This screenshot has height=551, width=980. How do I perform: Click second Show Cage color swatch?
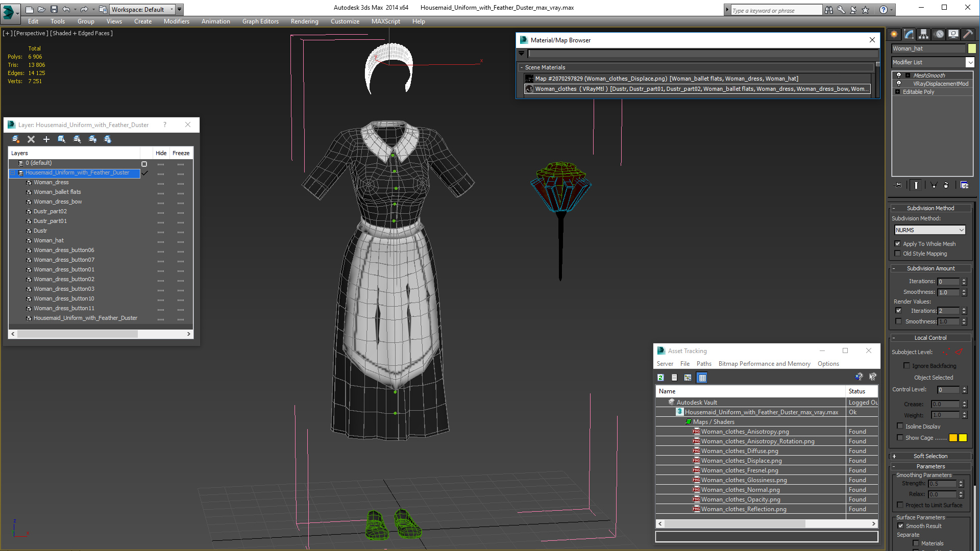pyautogui.click(x=963, y=438)
